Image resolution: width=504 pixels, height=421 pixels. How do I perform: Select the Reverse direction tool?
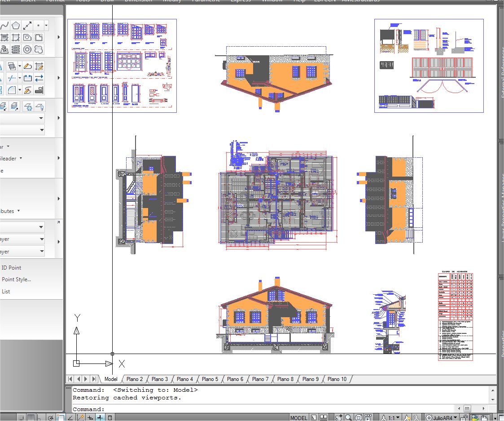(39, 78)
